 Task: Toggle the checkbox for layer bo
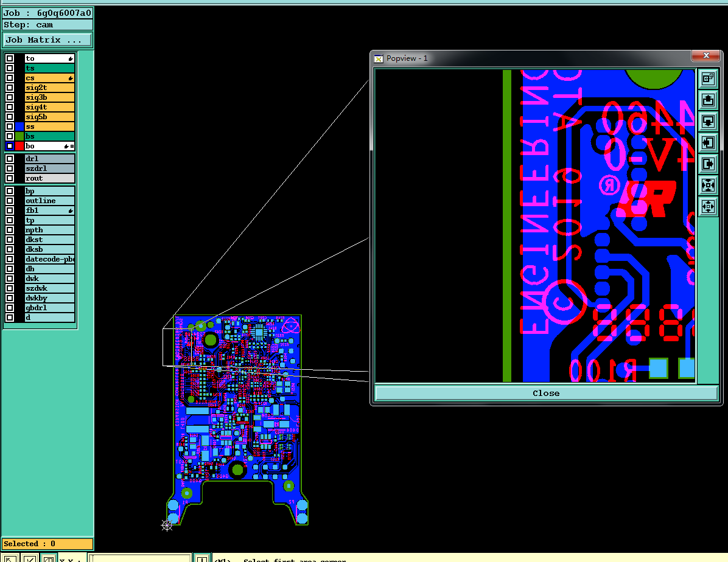coord(10,146)
